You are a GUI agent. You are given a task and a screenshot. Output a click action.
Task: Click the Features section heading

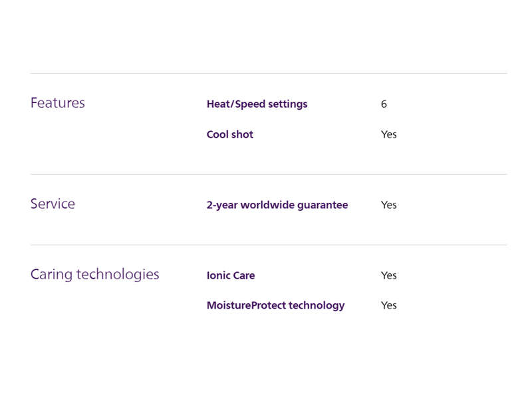click(x=58, y=103)
